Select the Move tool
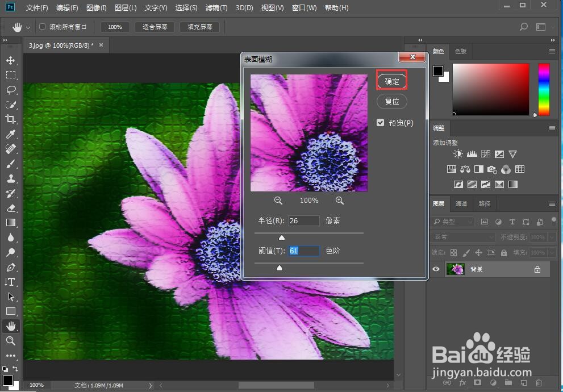This screenshot has height=392, width=563. click(x=11, y=60)
